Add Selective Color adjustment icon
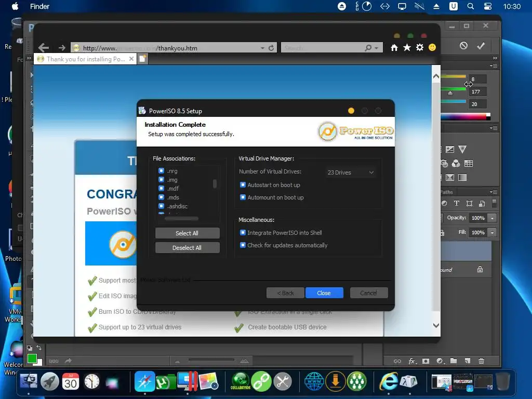This screenshot has height=399, width=532. pos(450,178)
